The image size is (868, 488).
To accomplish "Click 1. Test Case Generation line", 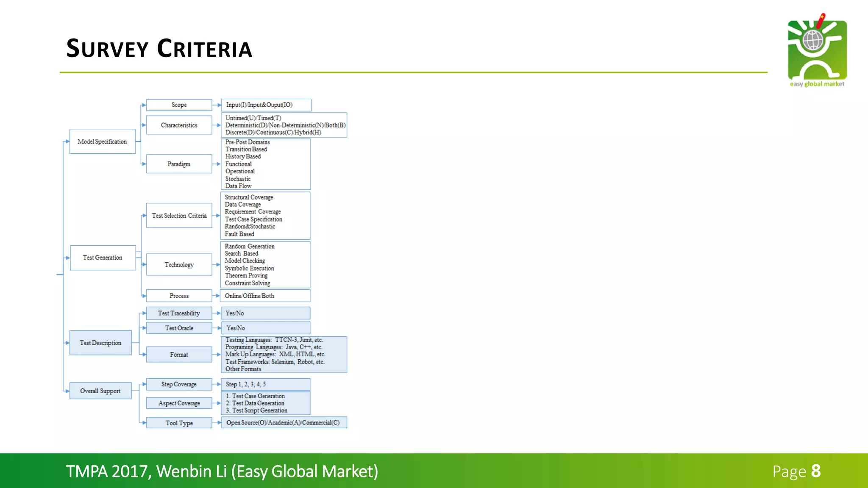I will tap(256, 396).
